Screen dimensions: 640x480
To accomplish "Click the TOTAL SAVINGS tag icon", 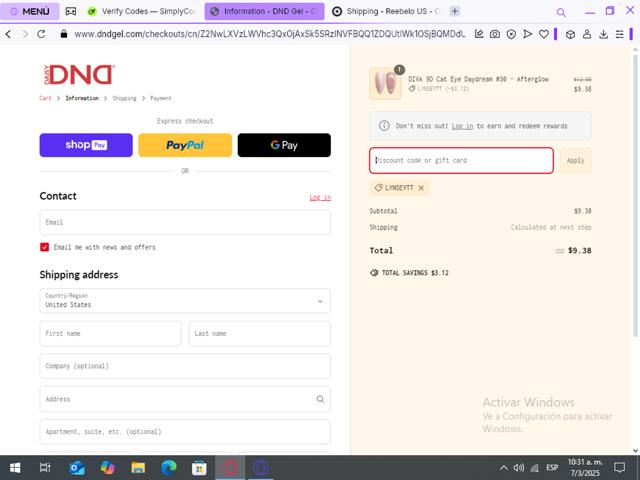I will pos(374,273).
